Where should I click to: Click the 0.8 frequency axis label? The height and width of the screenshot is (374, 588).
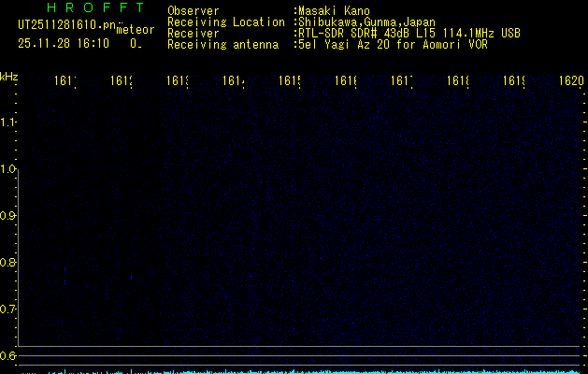[7, 262]
